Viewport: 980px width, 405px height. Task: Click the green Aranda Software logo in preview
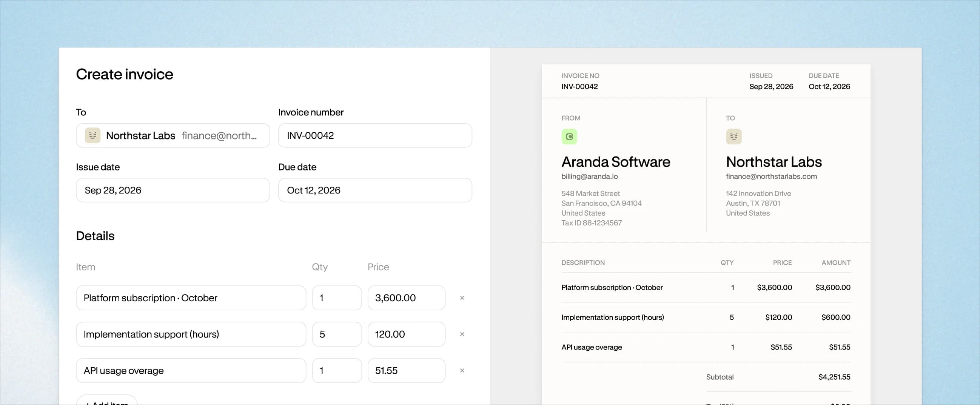(569, 137)
